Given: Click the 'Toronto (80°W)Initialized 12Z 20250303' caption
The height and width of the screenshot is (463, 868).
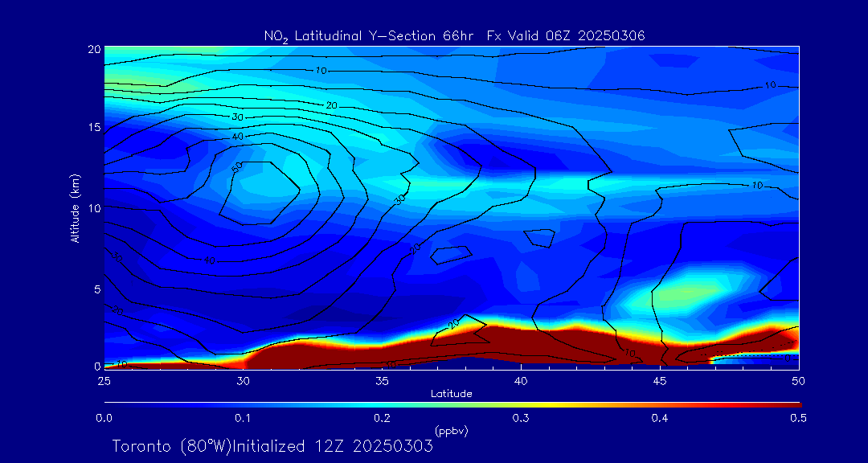Looking at the screenshot, I should tap(273, 446).
